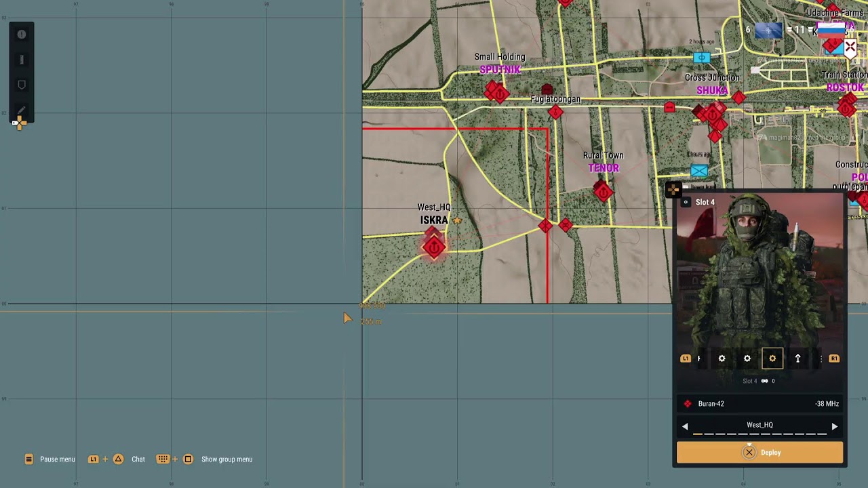The width and height of the screenshot is (868, 488).
Task: Click the upward arrow loadout slot icon
Action: click(797, 359)
